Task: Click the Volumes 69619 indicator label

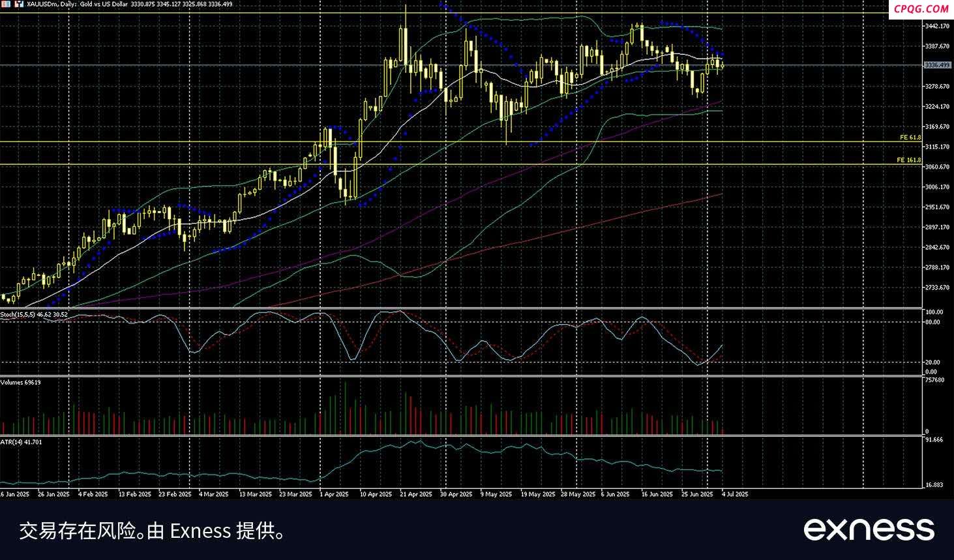Action: click(x=20, y=382)
